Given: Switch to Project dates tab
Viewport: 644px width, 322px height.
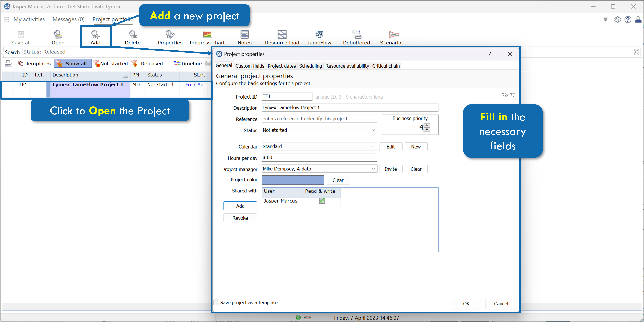Looking at the screenshot, I should tap(281, 66).
